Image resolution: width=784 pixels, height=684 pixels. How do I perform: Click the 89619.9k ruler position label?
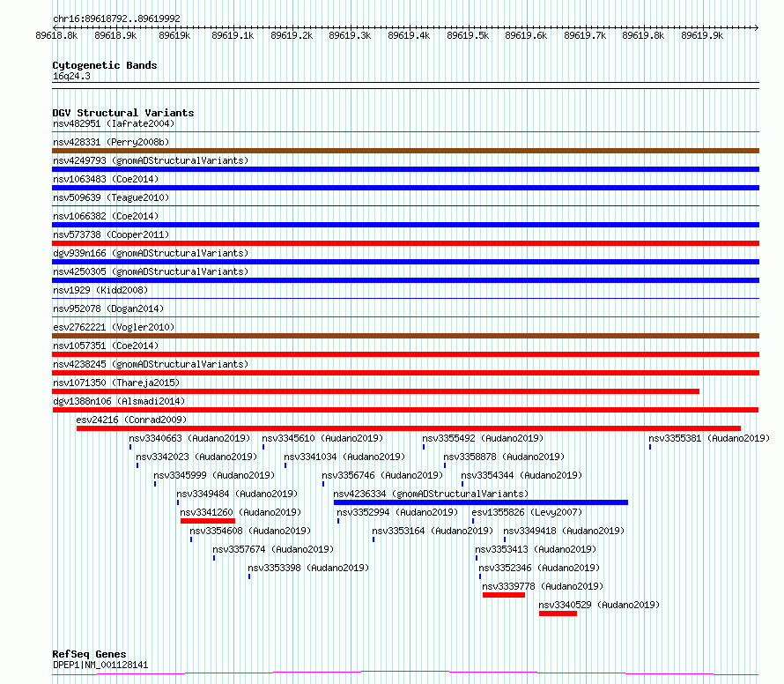click(x=702, y=35)
